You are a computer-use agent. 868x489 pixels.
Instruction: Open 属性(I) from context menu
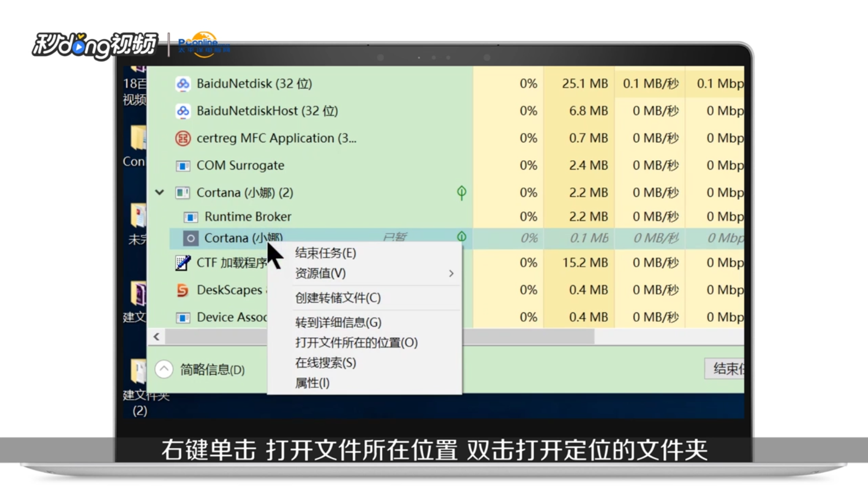[313, 383]
